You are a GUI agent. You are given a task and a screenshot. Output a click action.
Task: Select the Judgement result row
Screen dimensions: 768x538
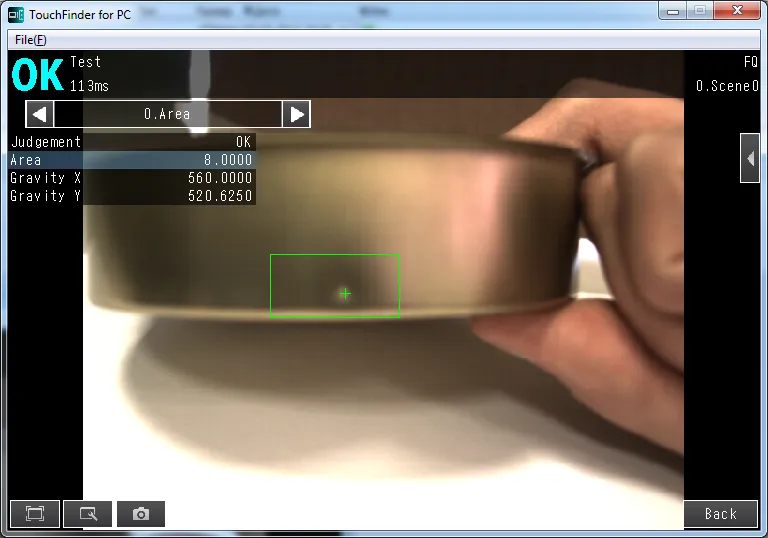[x=131, y=142]
